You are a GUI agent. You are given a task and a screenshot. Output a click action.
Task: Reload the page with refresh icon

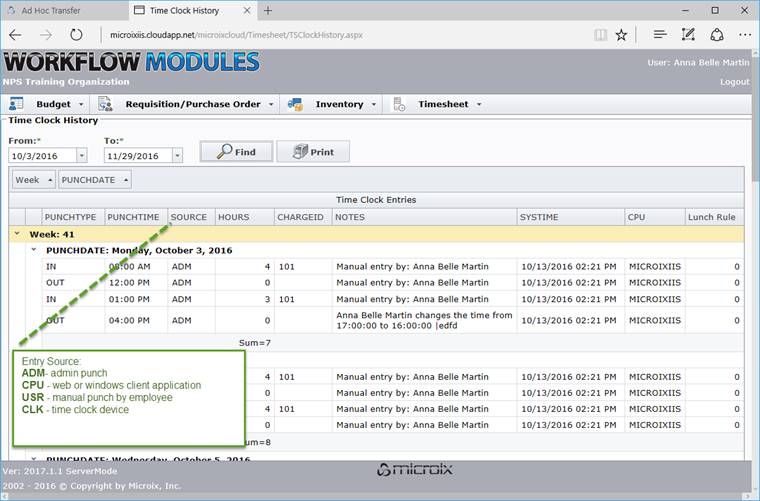78,34
